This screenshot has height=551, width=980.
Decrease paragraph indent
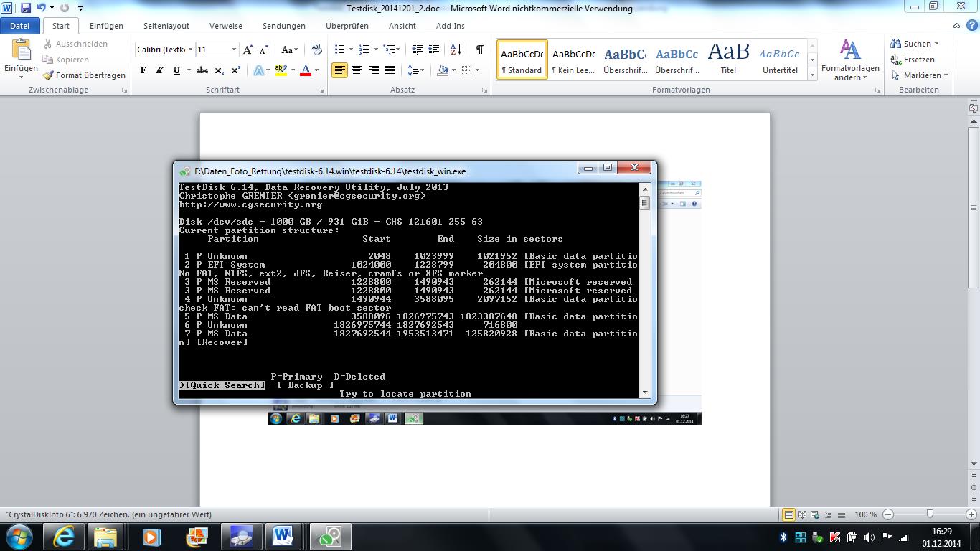pyautogui.click(x=418, y=50)
